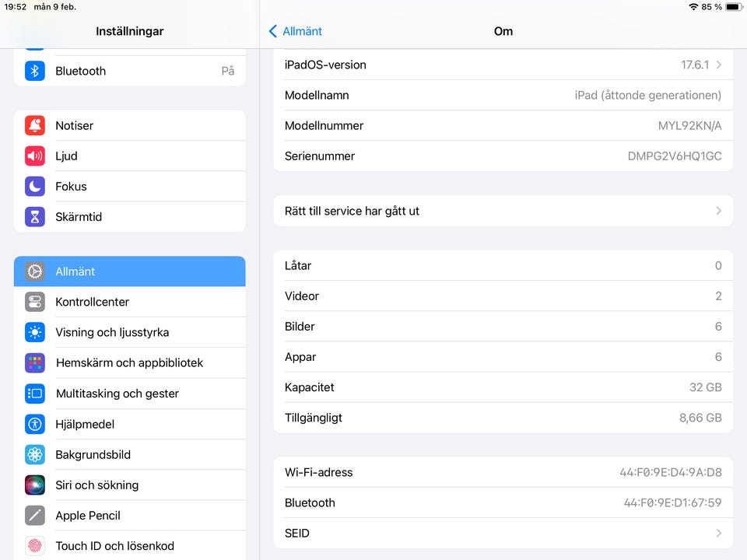Image resolution: width=747 pixels, height=560 pixels.
Task: Go back to Allmänt
Action: pyautogui.click(x=295, y=31)
